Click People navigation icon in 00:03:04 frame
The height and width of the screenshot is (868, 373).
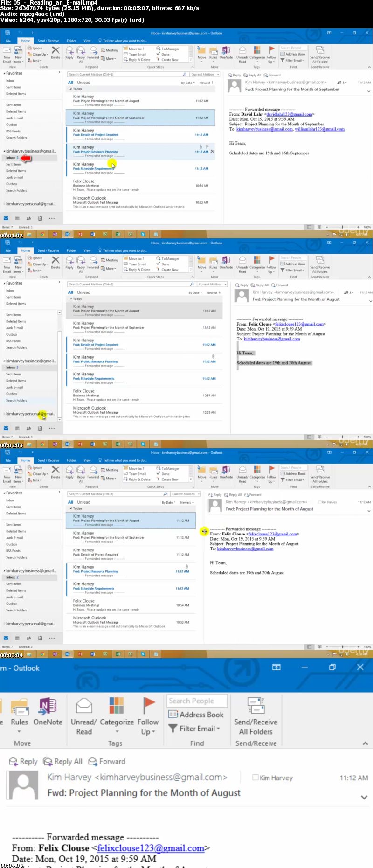click(28, 638)
